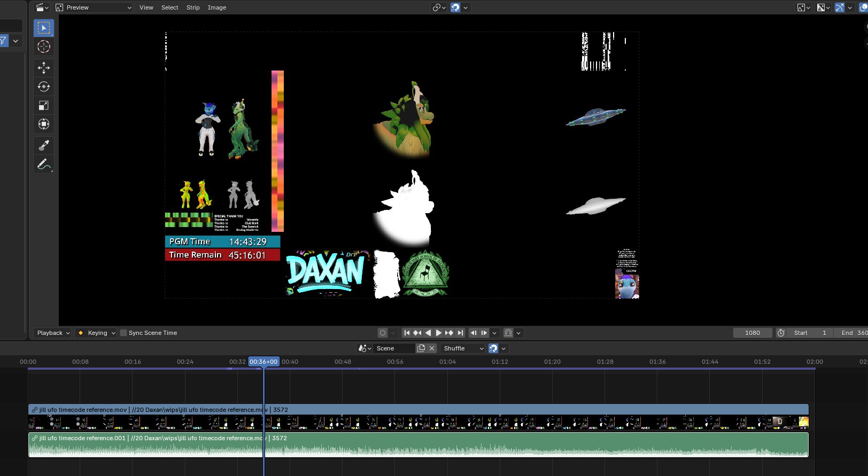The height and width of the screenshot is (476, 868).
Task: Open the scene browse icon dropdown
Action: point(365,348)
